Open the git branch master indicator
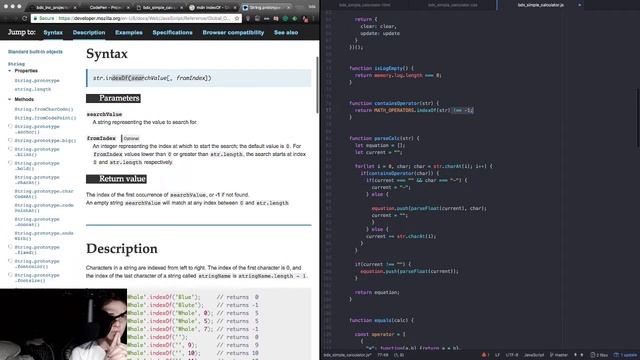Image resolution: width=640 pixels, height=360 pixels. tap(559, 355)
